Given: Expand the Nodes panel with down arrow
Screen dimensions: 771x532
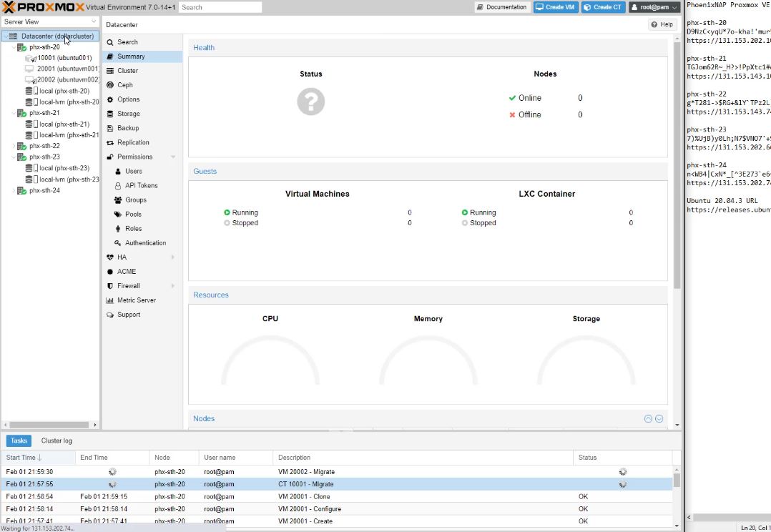Looking at the screenshot, I should [659, 419].
